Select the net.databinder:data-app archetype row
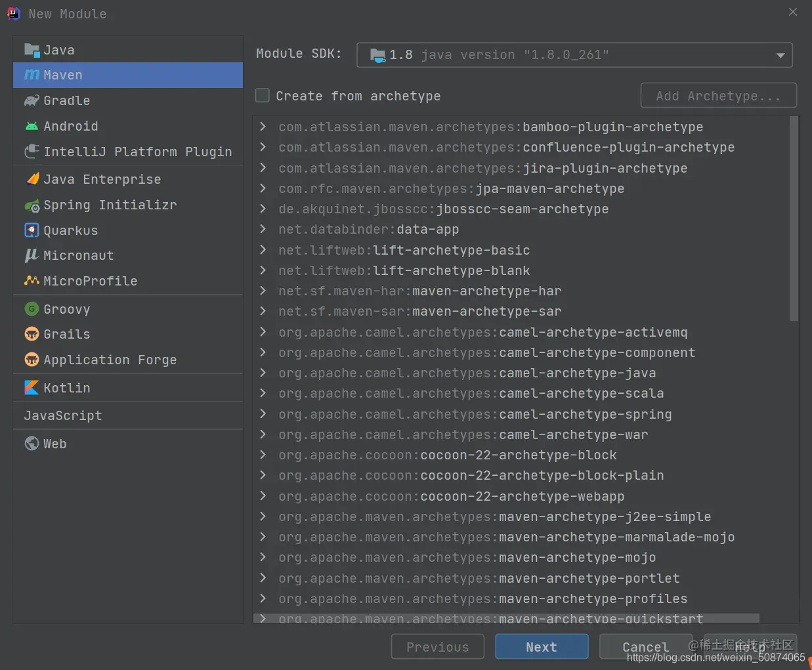 pyautogui.click(x=521, y=229)
